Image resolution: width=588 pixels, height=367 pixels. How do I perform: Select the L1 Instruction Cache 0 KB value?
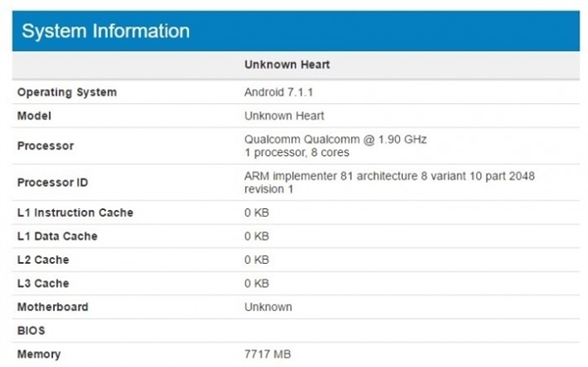pos(257,213)
